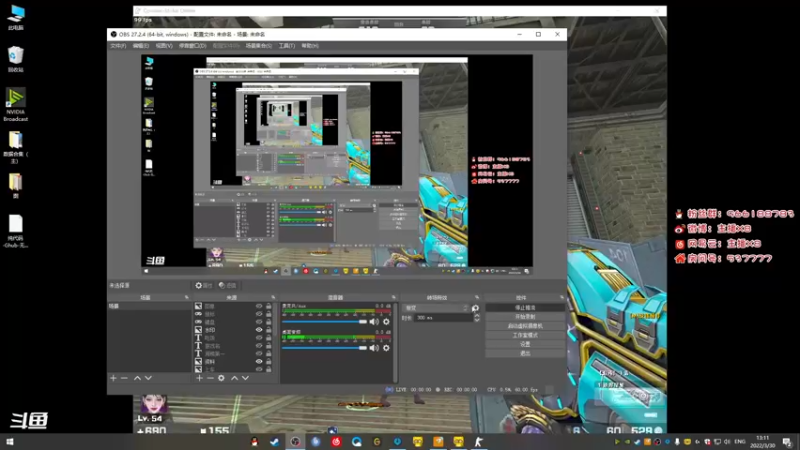Screen dimensions: 800x450
Task: Open the 属性 properties button above the docks
Action: [204, 286]
